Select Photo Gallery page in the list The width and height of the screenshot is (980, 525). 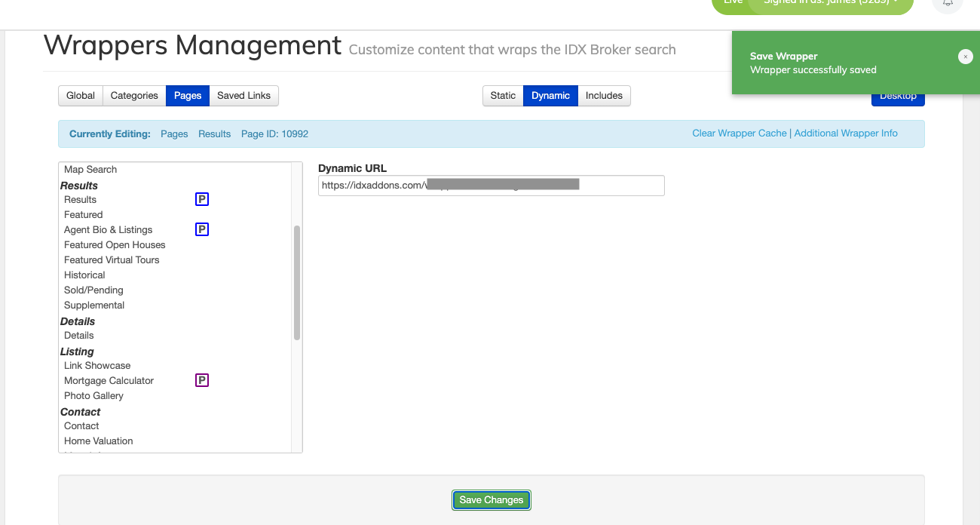pos(93,395)
